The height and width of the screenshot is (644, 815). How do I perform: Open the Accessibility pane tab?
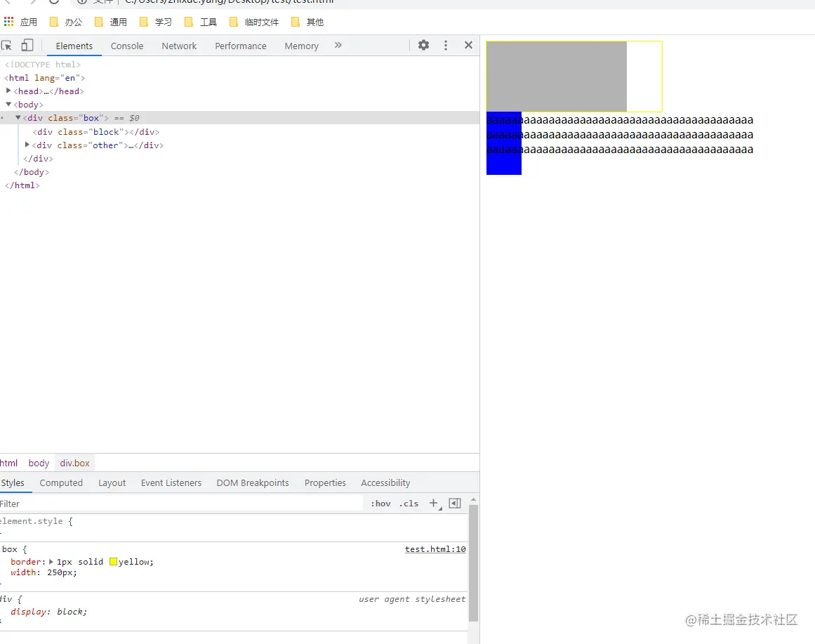pos(385,482)
